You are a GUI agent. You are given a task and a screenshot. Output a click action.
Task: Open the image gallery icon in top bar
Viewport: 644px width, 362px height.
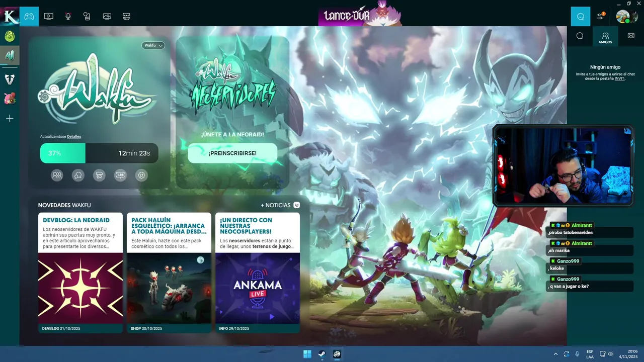107,16
